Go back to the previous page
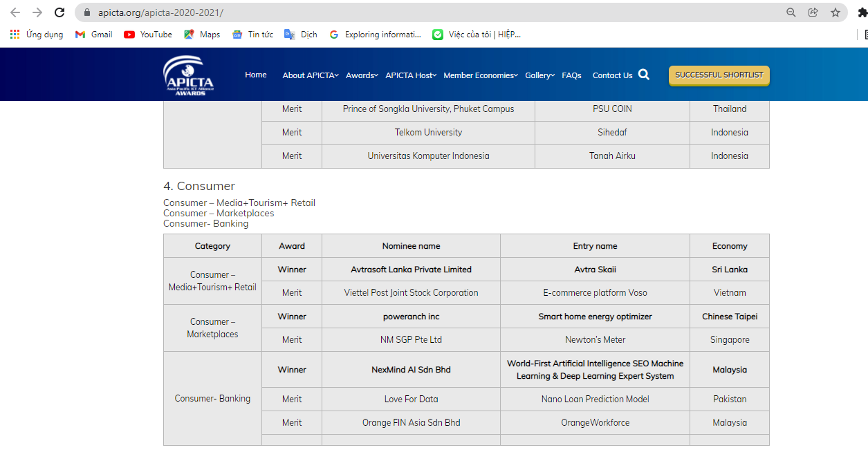 (15, 12)
